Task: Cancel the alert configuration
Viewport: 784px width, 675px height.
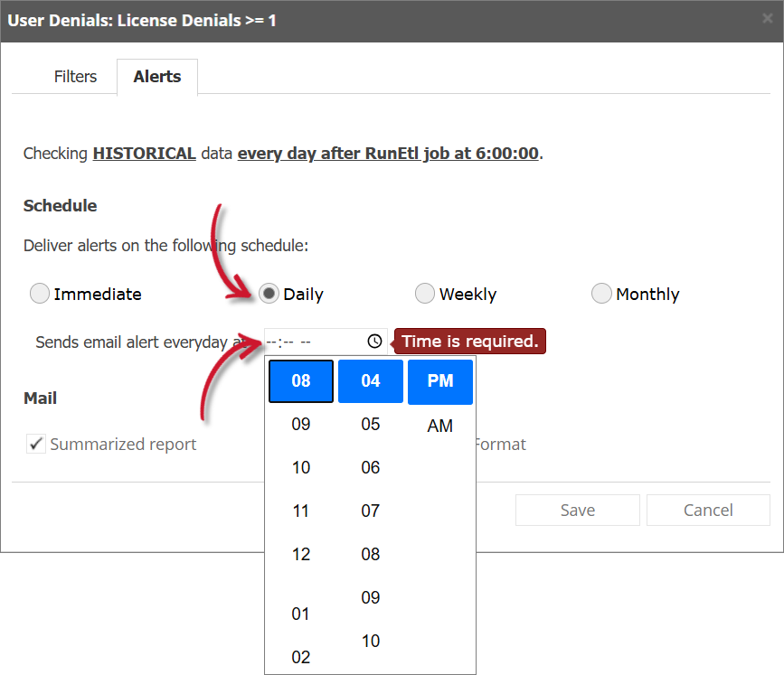Action: tap(708, 510)
